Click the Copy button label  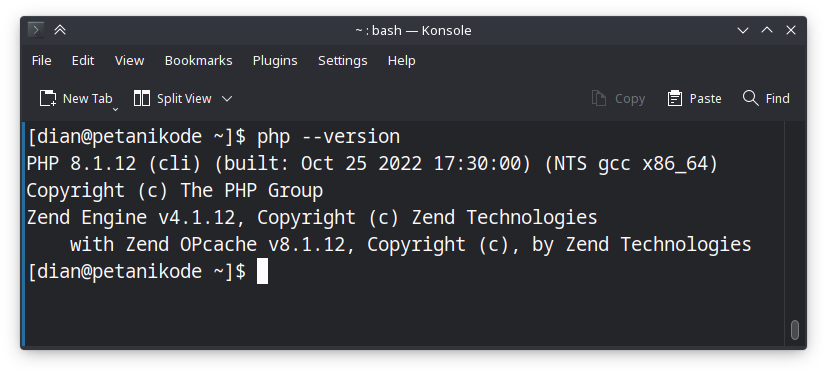(630, 99)
